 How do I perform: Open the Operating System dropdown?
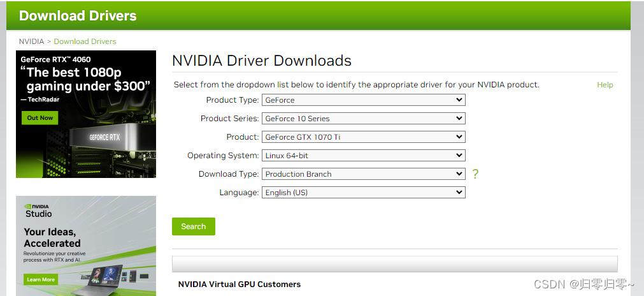pyautogui.click(x=364, y=156)
